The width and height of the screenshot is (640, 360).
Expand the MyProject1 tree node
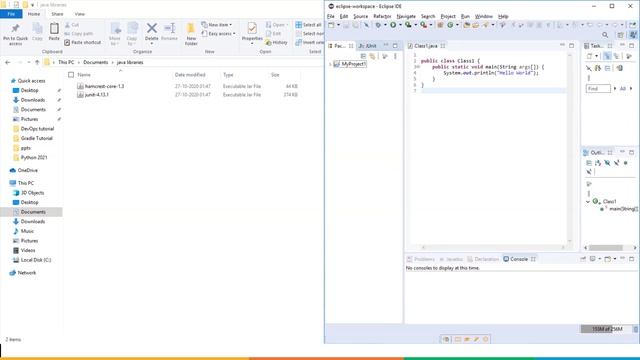point(330,64)
